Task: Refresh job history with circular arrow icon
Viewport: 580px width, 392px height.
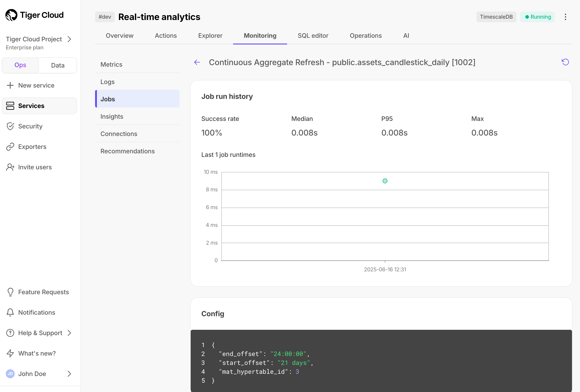Action: (x=565, y=62)
